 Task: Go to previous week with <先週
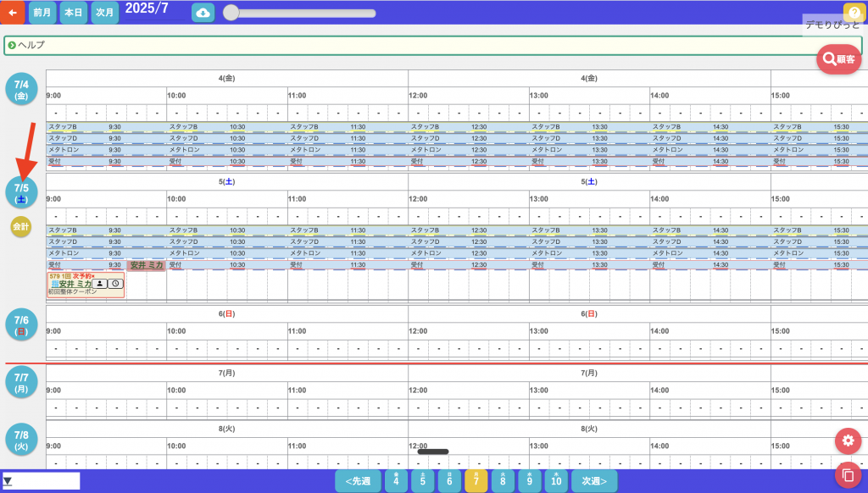coord(358,481)
